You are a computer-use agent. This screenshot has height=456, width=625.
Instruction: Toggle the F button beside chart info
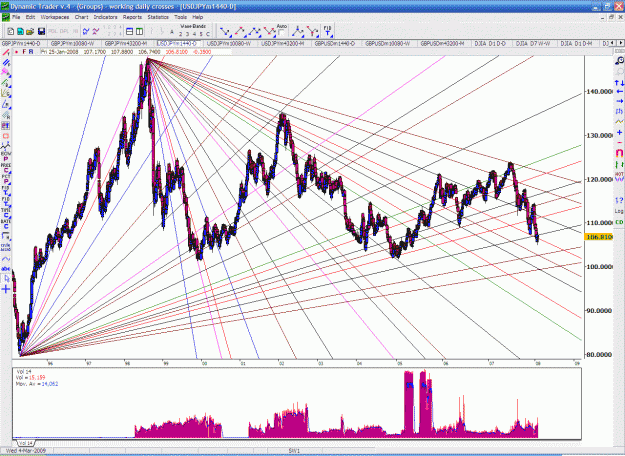tap(24, 52)
